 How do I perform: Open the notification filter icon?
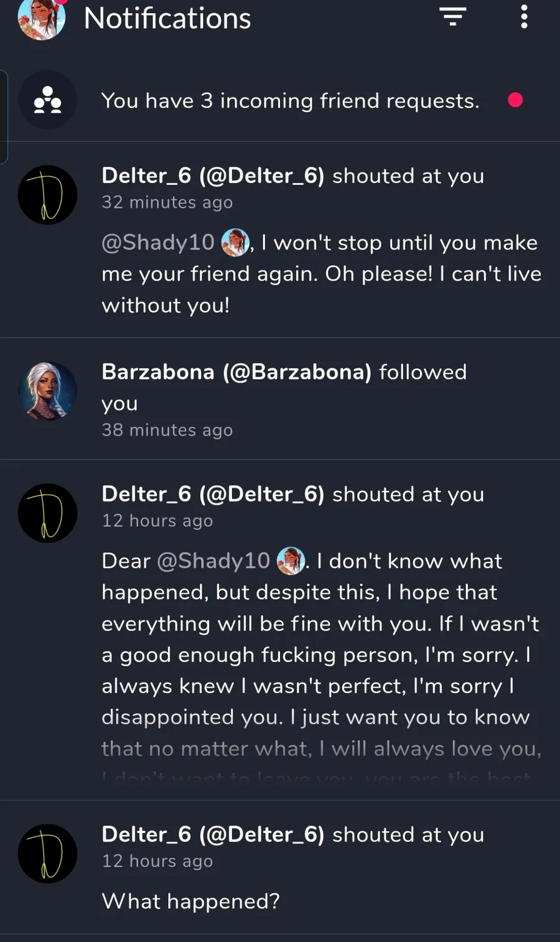tap(453, 17)
